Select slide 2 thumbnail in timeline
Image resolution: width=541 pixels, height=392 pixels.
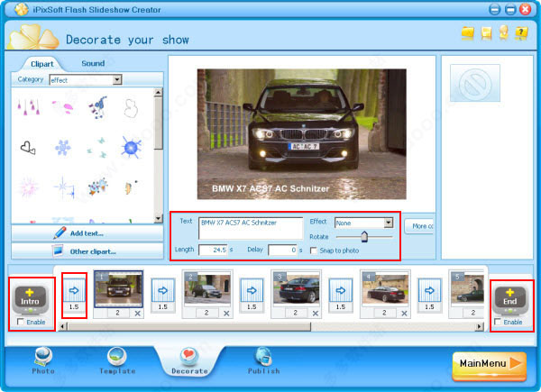(x=207, y=288)
